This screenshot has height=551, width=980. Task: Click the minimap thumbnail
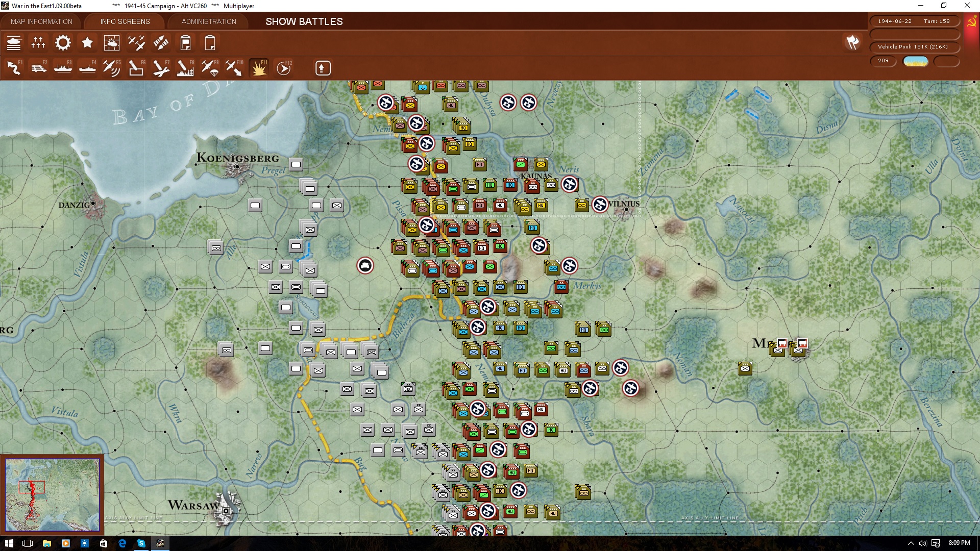52,494
